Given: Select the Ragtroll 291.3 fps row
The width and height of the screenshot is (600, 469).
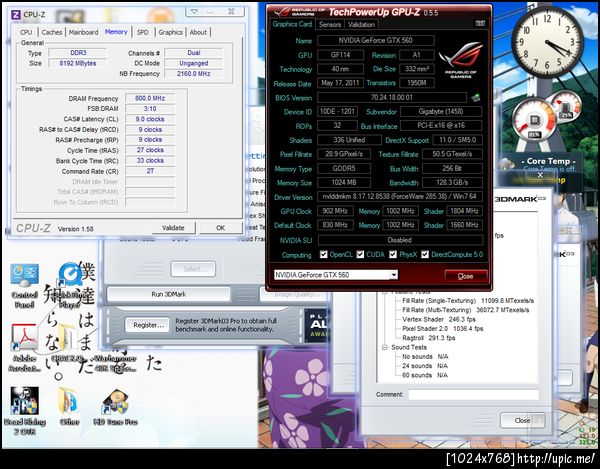Looking at the screenshot, I should pos(429,338).
